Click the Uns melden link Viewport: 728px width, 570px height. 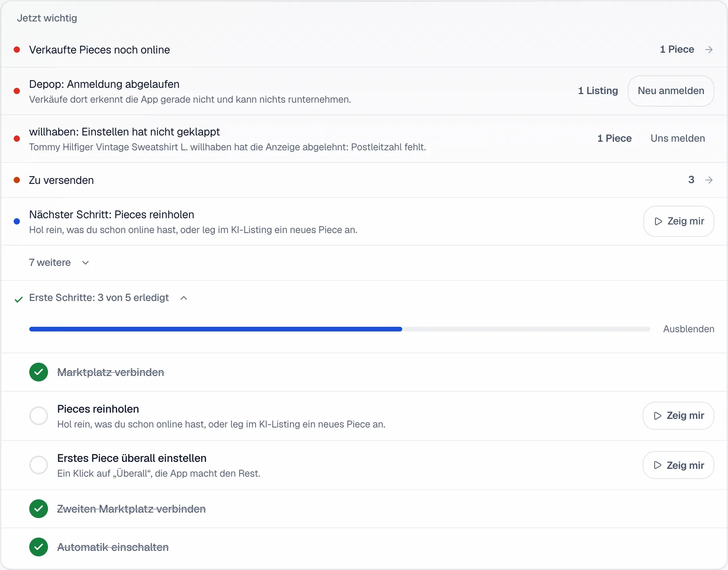pyautogui.click(x=678, y=139)
